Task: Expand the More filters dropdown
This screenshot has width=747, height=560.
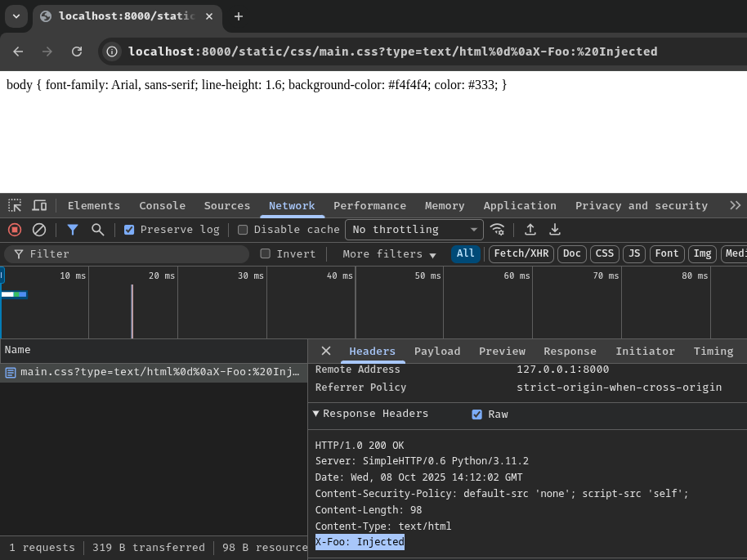Action: pos(389,254)
